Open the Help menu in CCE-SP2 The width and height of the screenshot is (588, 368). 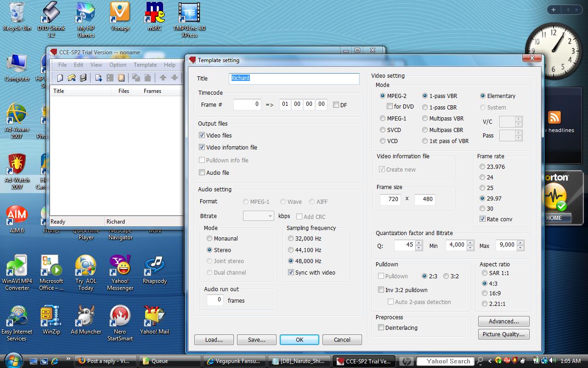point(170,65)
